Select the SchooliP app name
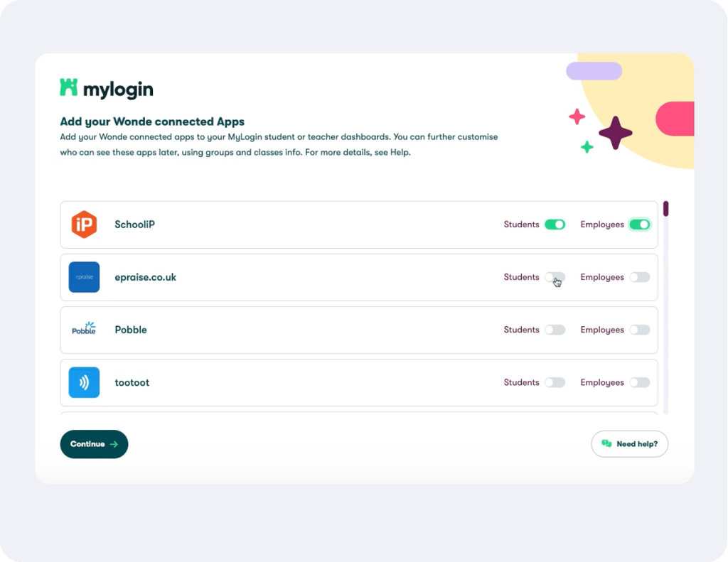 click(x=134, y=225)
